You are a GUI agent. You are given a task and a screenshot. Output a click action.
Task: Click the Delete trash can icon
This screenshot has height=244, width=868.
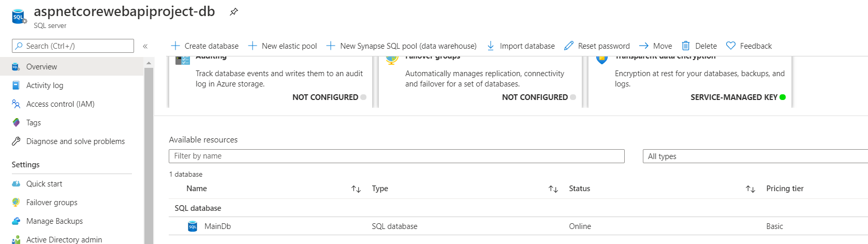686,46
